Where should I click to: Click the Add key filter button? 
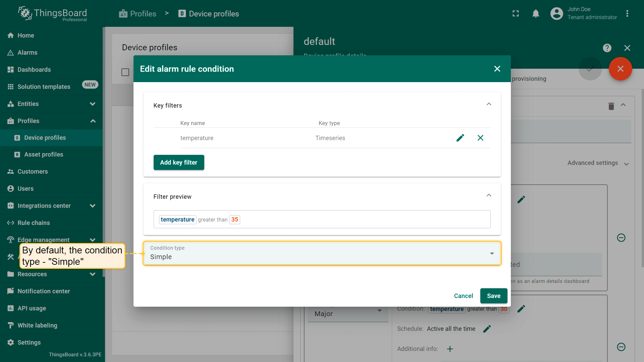tap(178, 163)
